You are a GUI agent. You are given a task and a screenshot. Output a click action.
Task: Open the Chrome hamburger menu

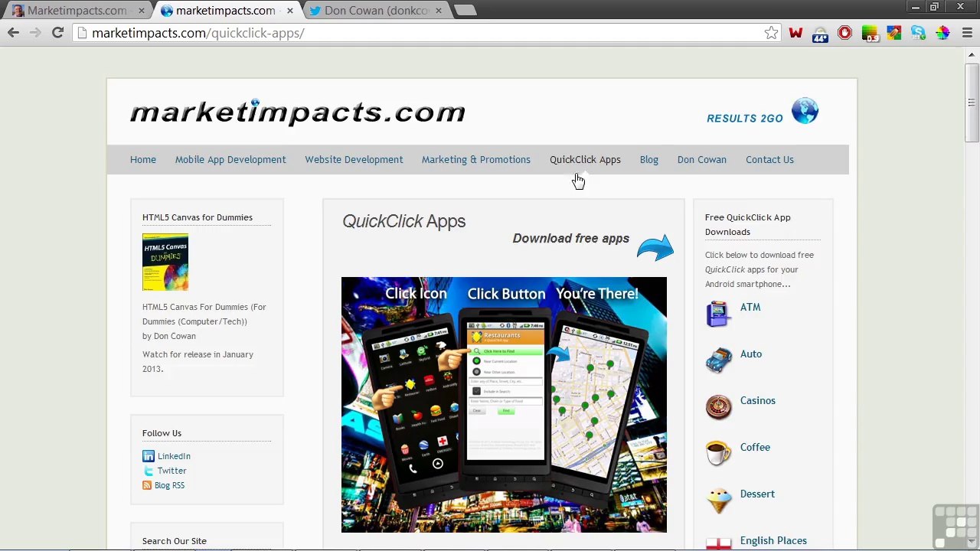pos(967,33)
